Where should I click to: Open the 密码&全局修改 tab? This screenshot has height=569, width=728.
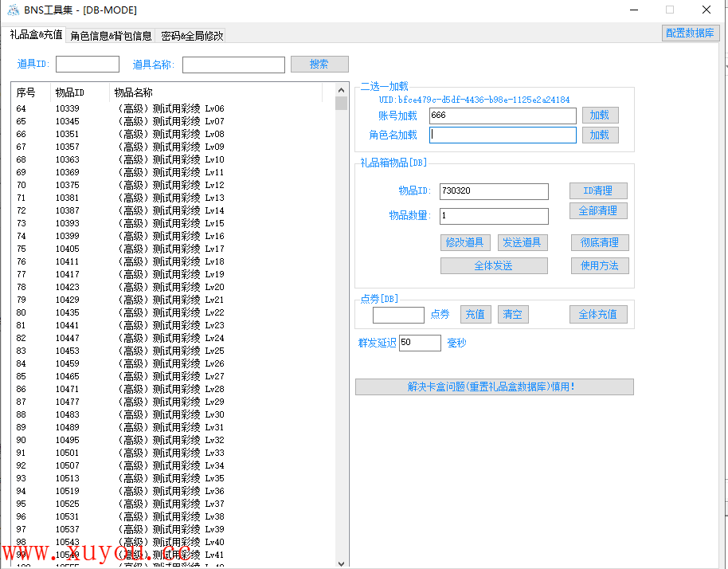192,36
